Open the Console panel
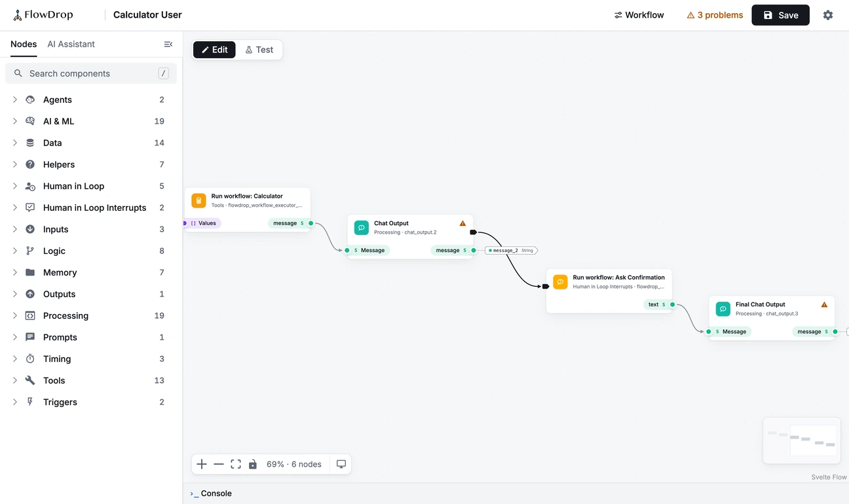849x504 pixels. (x=211, y=494)
